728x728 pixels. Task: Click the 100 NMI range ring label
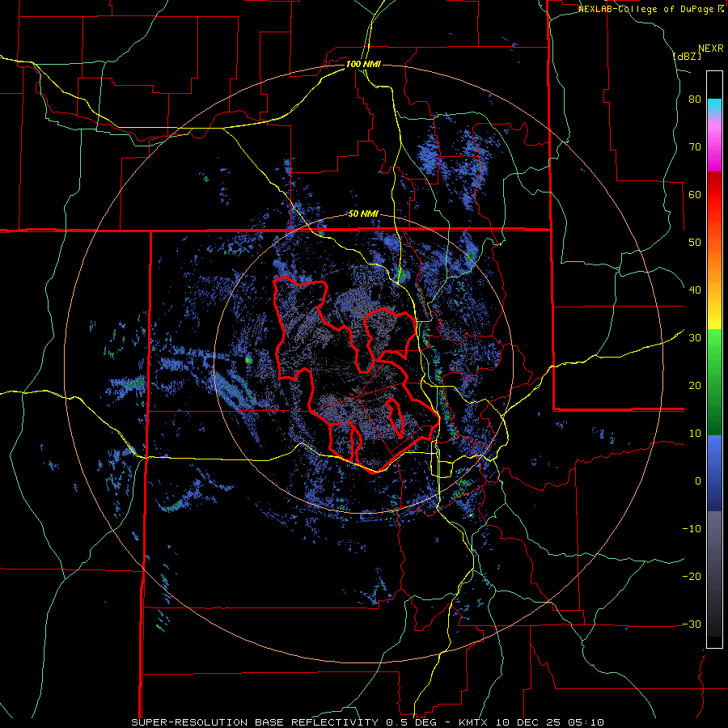click(x=363, y=64)
